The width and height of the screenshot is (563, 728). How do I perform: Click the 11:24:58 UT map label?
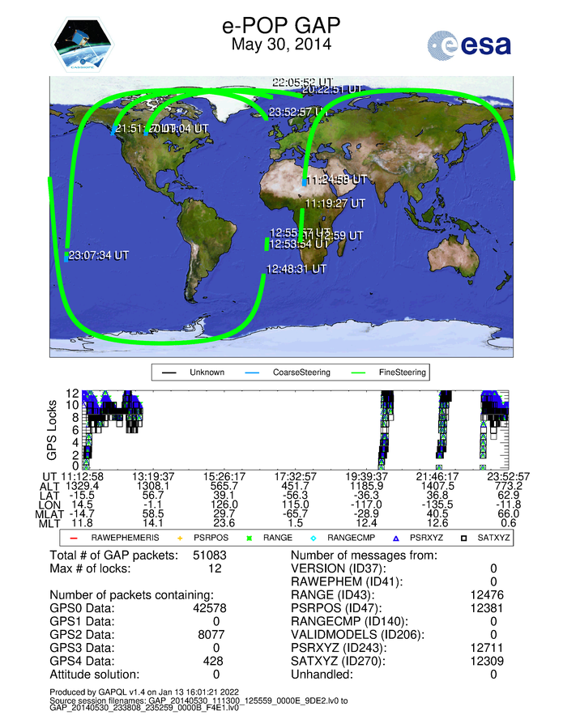click(x=337, y=179)
